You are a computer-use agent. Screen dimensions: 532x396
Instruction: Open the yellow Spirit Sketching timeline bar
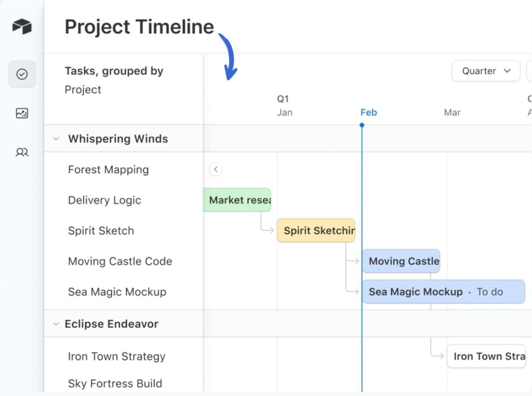tap(316, 230)
